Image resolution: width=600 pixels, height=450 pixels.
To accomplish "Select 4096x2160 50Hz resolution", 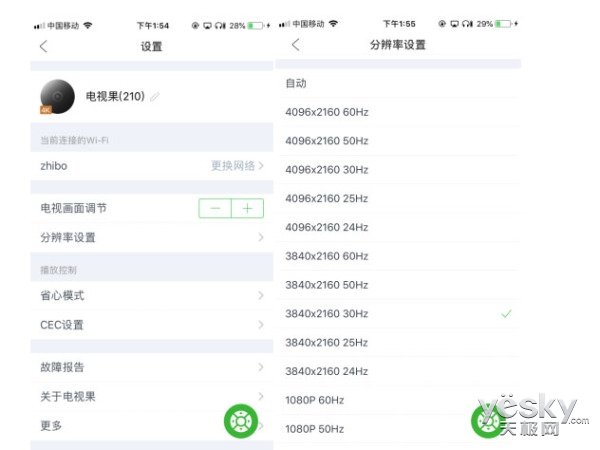I will [398, 141].
